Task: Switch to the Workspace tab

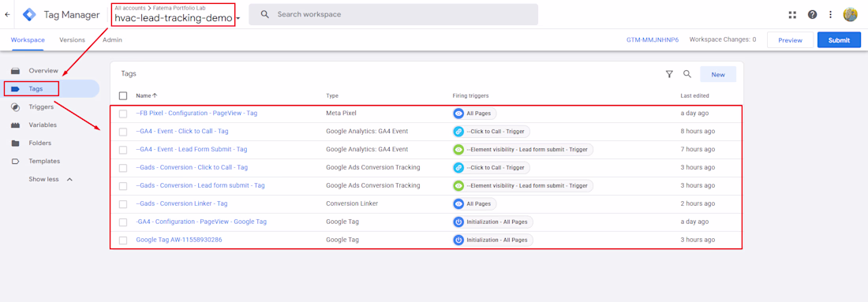Action: tap(28, 40)
